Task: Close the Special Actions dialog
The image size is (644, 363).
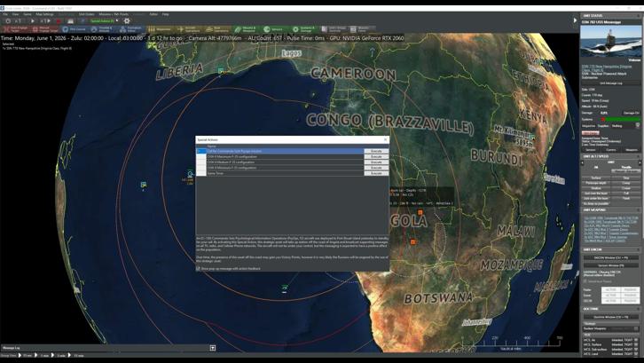Action: pyautogui.click(x=385, y=139)
